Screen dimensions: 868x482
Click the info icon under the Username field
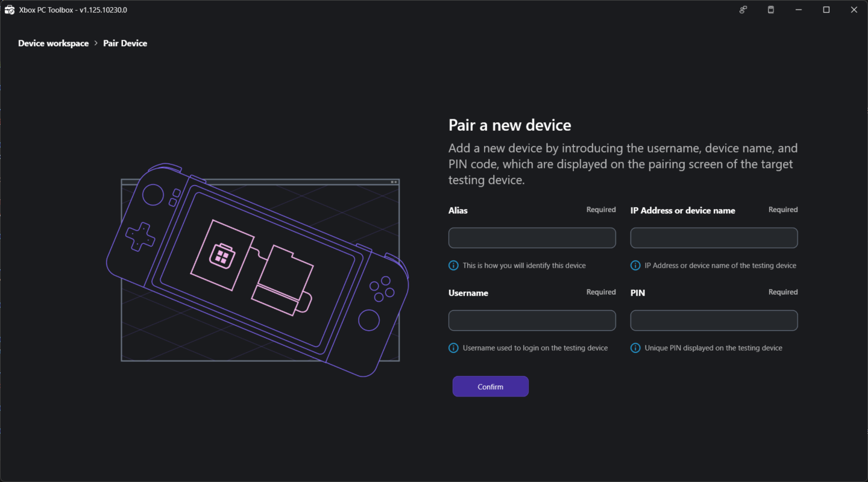(453, 348)
